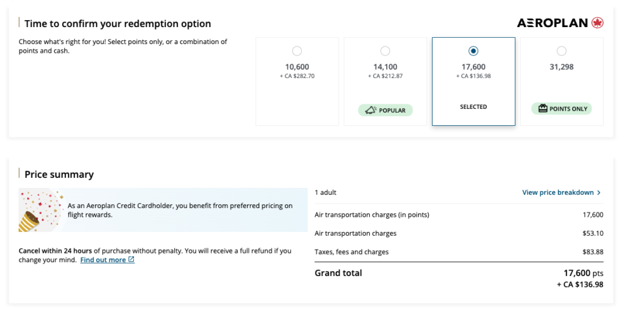This screenshot has height=310, width=644.
Task: Click the Grand total CA $136.98 amount
Action: pyautogui.click(x=580, y=285)
